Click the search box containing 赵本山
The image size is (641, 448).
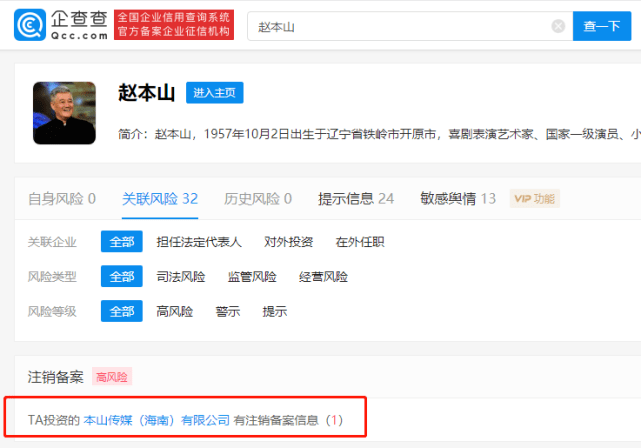point(400,26)
